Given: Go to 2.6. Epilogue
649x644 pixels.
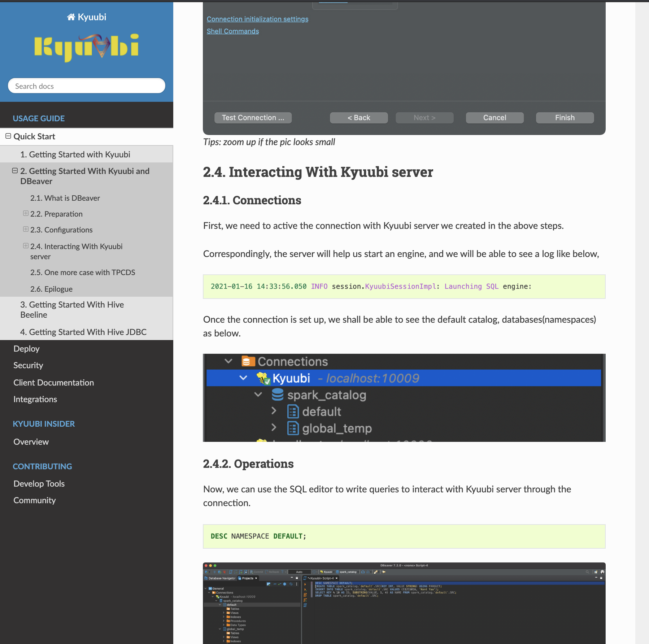Looking at the screenshot, I should tap(51, 289).
